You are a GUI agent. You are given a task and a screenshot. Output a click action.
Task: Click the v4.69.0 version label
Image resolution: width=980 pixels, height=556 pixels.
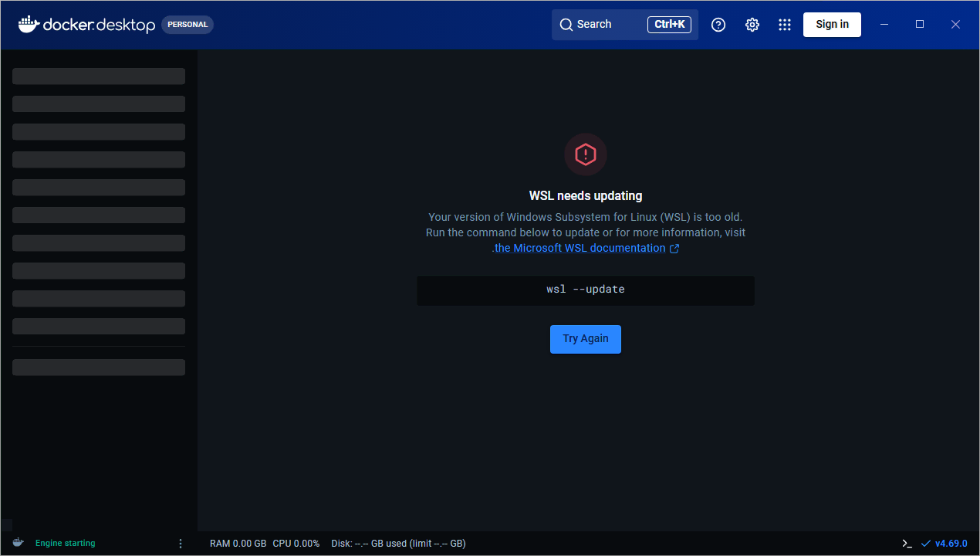point(951,544)
